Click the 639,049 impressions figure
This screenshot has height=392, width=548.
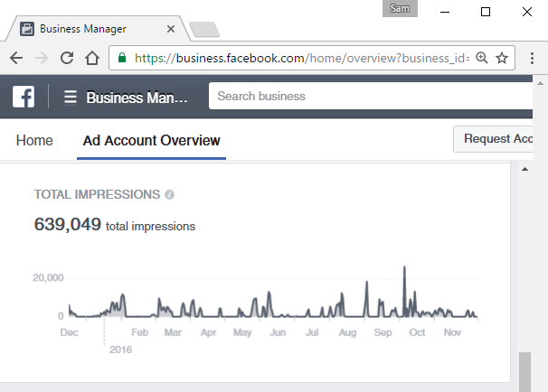point(68,224)
